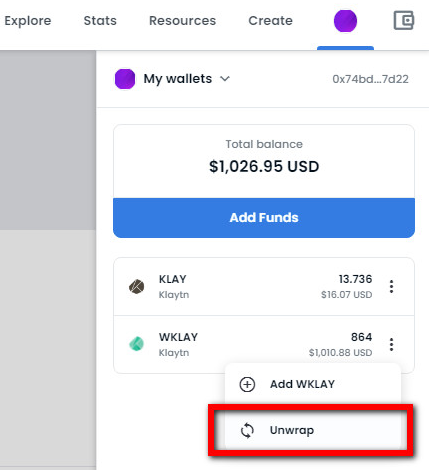This screenshot has height=470, width=429.
Task: Click the green WKLAY token logo
Action: [137, 344]
